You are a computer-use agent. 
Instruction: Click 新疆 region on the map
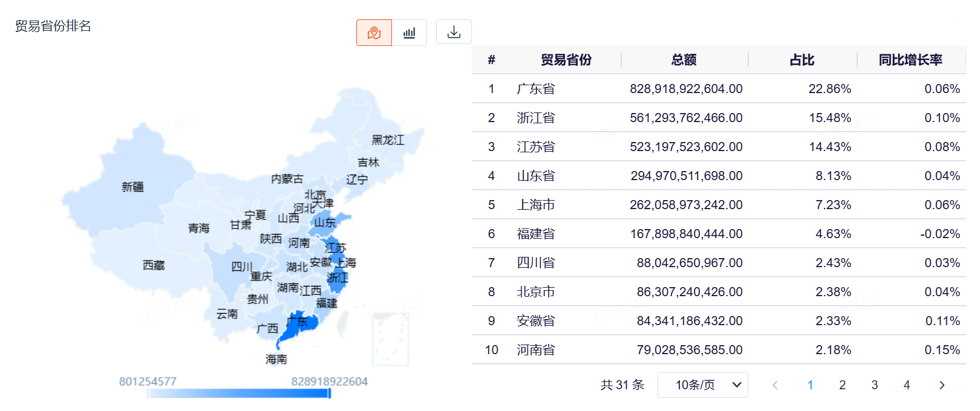[x=132, y=187]
